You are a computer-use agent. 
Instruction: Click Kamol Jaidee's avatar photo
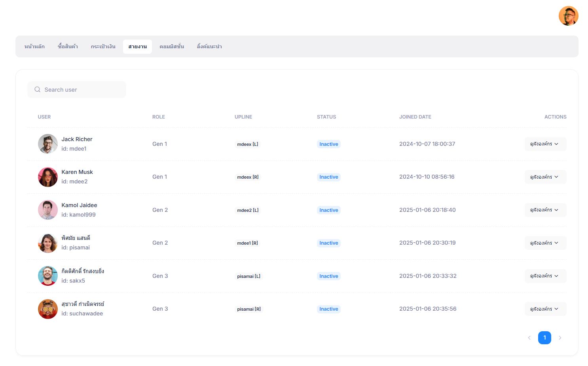(48, 210)
